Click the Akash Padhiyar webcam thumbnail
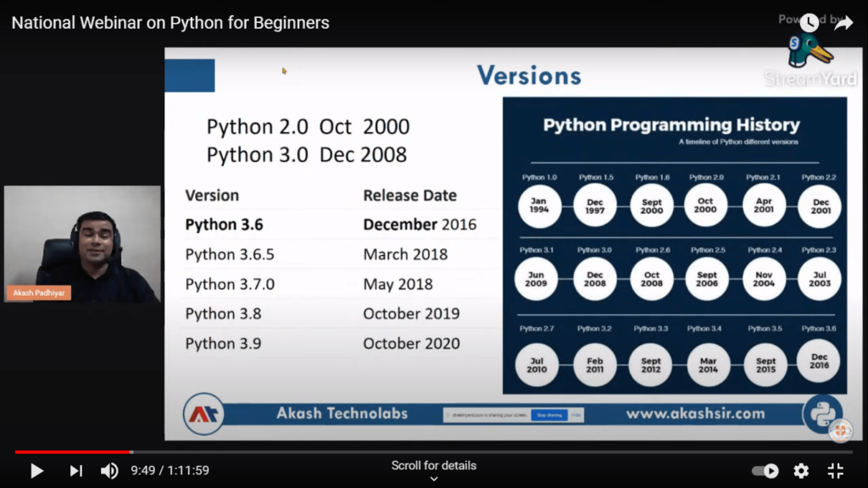The height and width of the screenshot is (488, 868). pos(82,244)
